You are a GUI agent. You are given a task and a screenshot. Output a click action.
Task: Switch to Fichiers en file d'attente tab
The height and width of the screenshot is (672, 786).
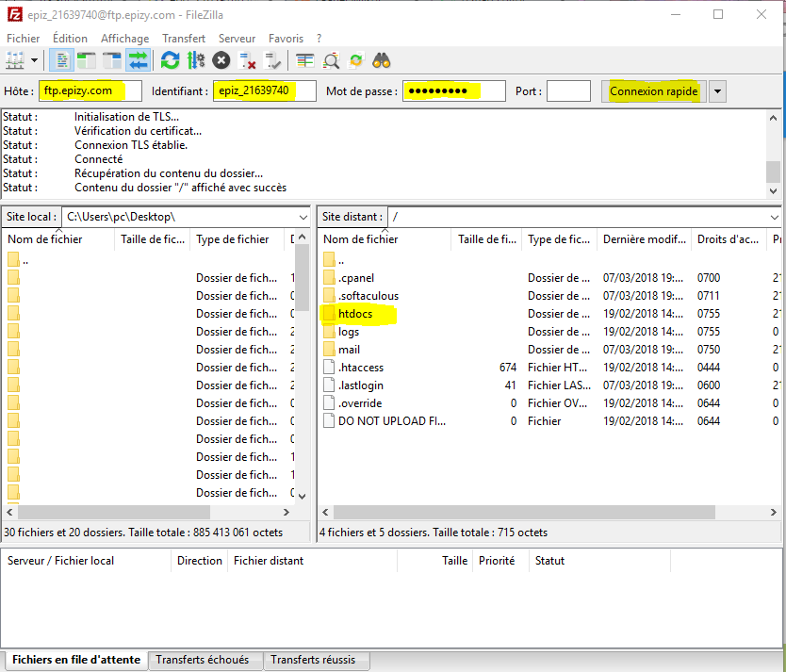click(76, 660)
